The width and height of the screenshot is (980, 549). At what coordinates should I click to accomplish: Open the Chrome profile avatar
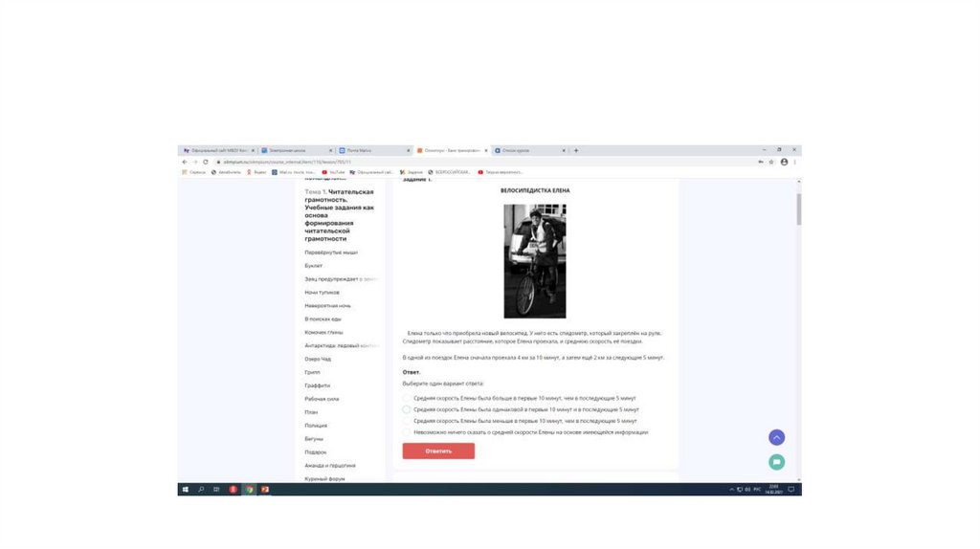784,162
